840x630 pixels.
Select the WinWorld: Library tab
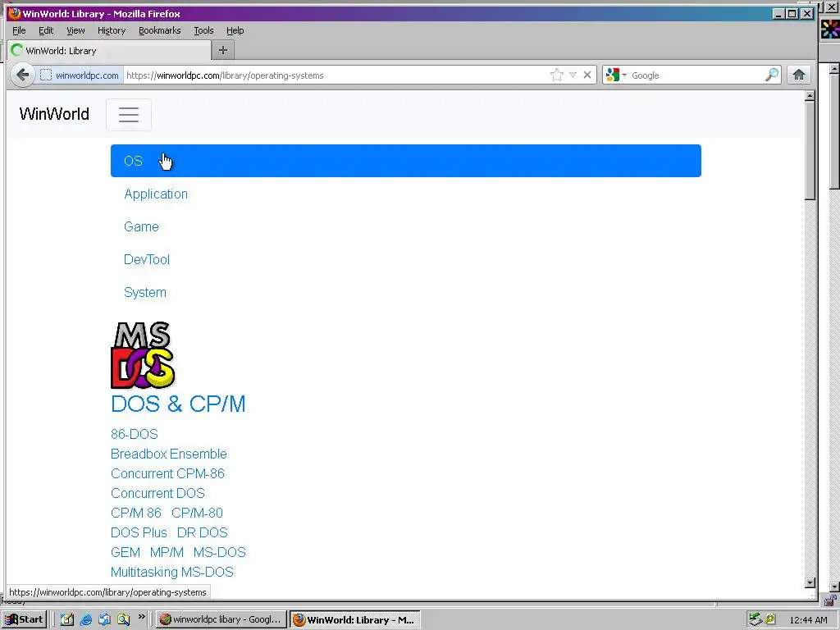109,50
